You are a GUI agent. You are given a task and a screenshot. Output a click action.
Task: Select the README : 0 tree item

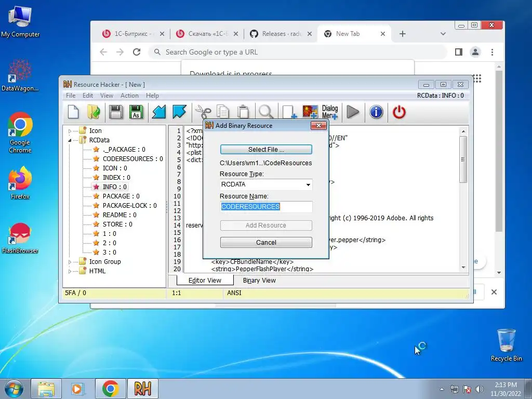pyautogui.click(x=119, y=215)
